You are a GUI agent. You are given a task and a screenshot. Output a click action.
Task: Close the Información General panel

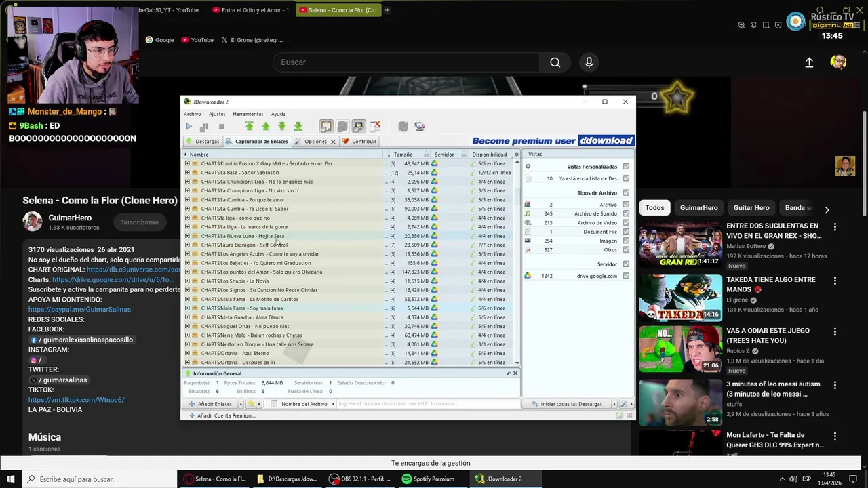point(515,373)
